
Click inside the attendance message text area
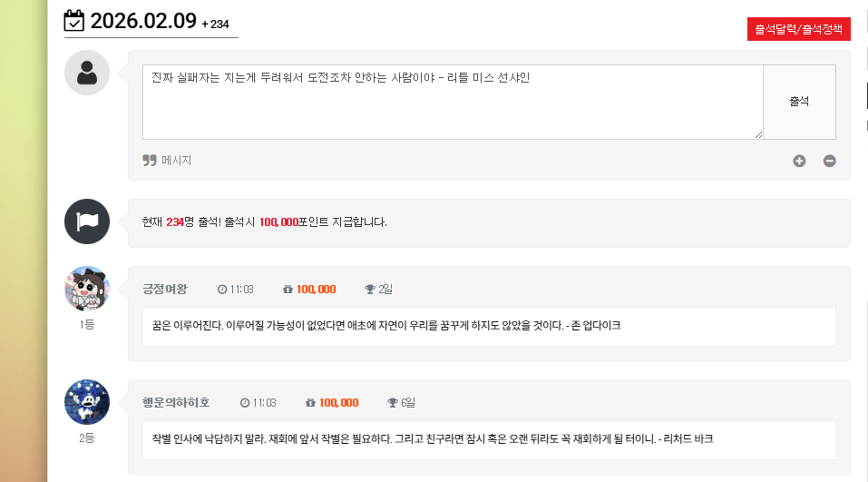[x=452, y=102]
